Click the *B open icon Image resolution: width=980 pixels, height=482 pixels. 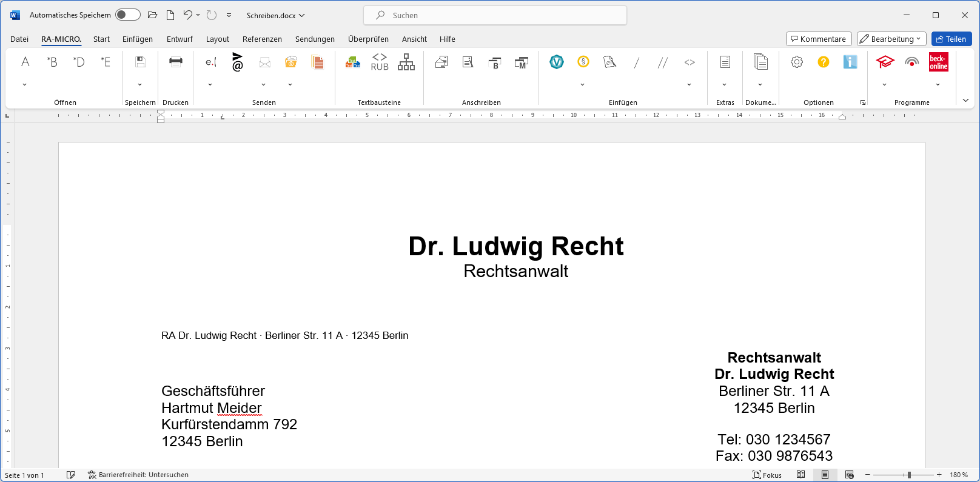click(x=52, y=62)
